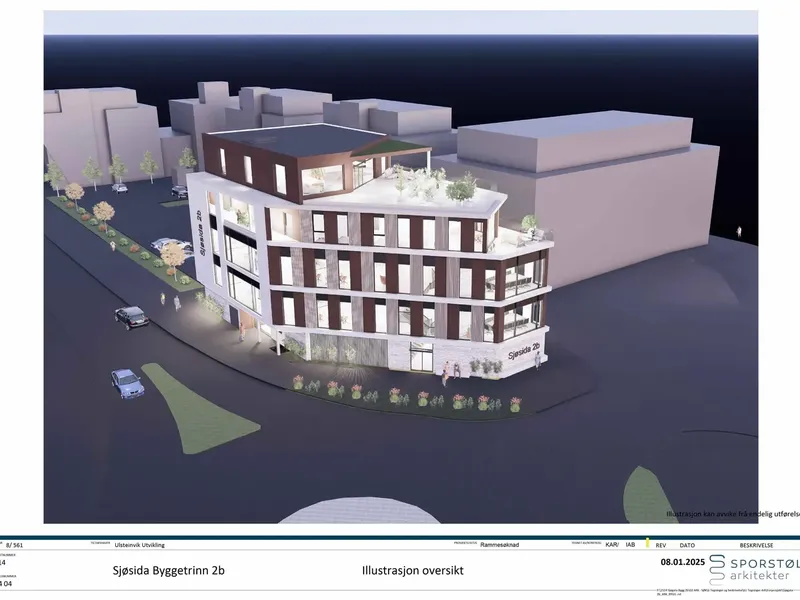Click the 'Rammesøknad' project status text
Viewport: 800px width, 600px height.
[499, 545]
